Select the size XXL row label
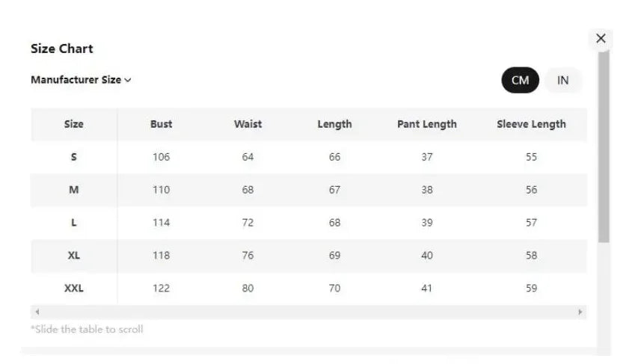The width and height of the screenshot is (635, 364). [73, 289]
